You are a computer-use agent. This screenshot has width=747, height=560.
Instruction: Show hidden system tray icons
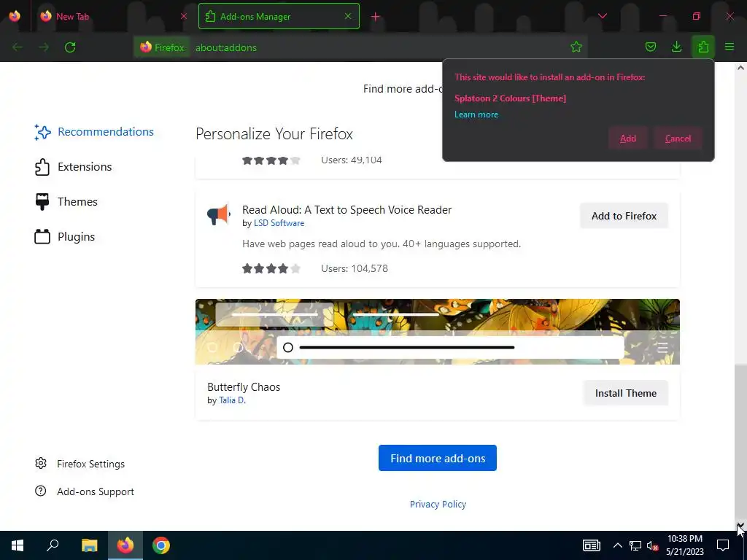617,545
